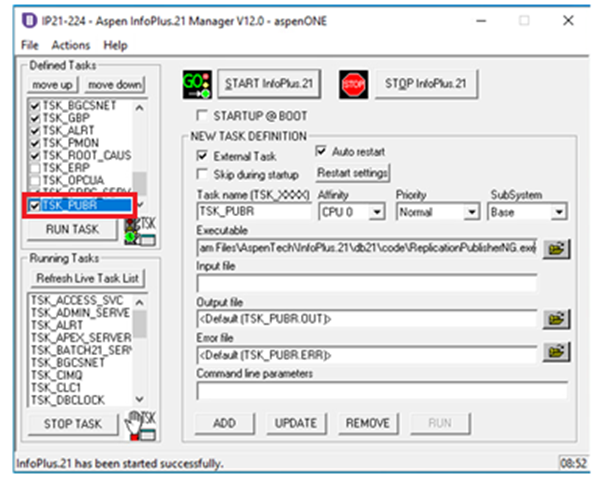Click the InfoPlus.21 Manager title bar icon
Viewport: 598px width, 478px height.
click(x=29, y=20)
